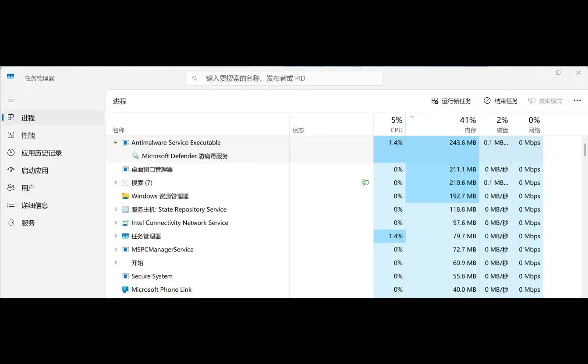Screen dimensions: 588x364
Task: Click the efficiency mode toolbar icon
Action: point(531,100)
